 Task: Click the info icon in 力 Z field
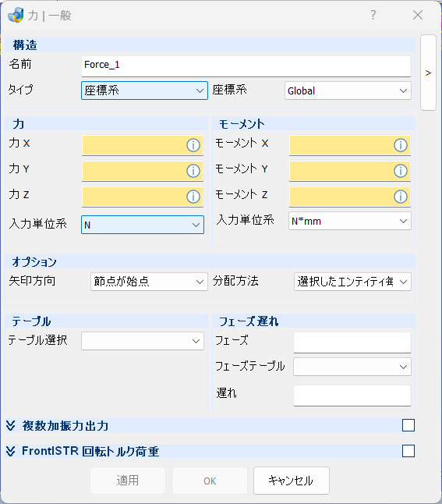click(x=193, y=197)
